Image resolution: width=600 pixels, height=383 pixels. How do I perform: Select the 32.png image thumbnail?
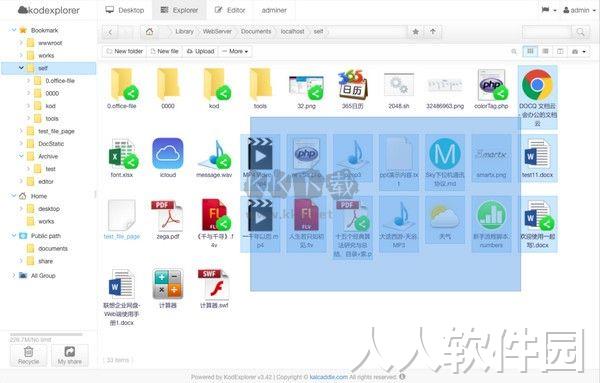306,87
